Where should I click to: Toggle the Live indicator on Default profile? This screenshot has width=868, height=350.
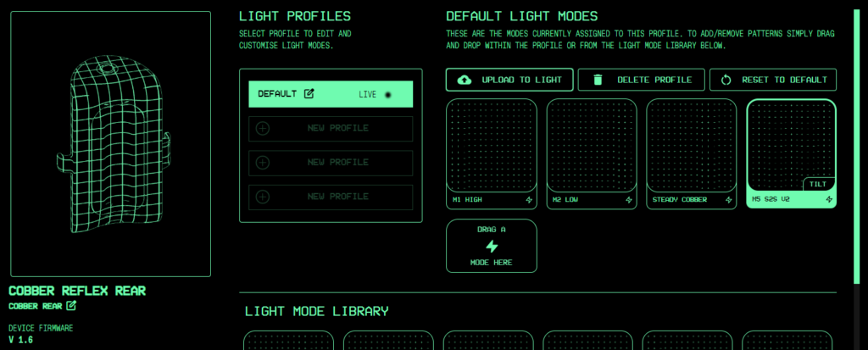[388, 95]
